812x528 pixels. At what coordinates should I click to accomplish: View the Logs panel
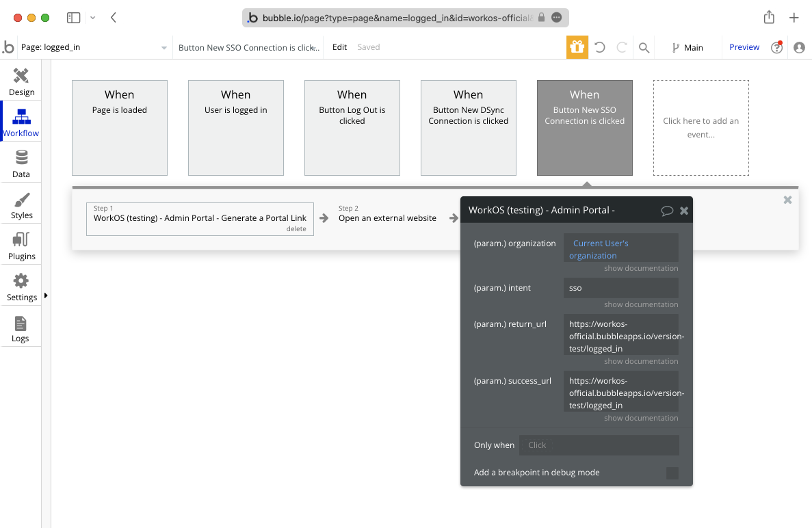(21, 326)
